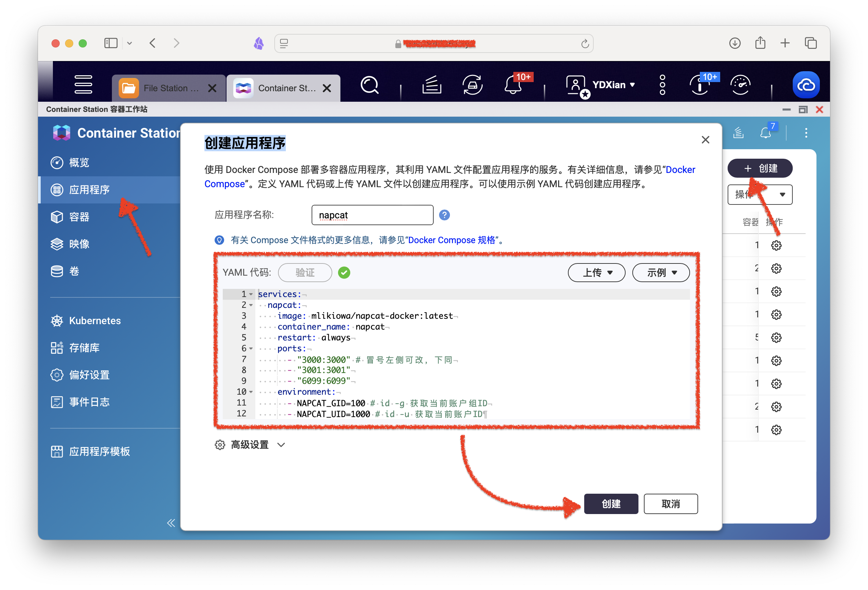Screen dimensions: 868x590
Task: Open Kubernetes in the sidebar
Action: point(110,321)
